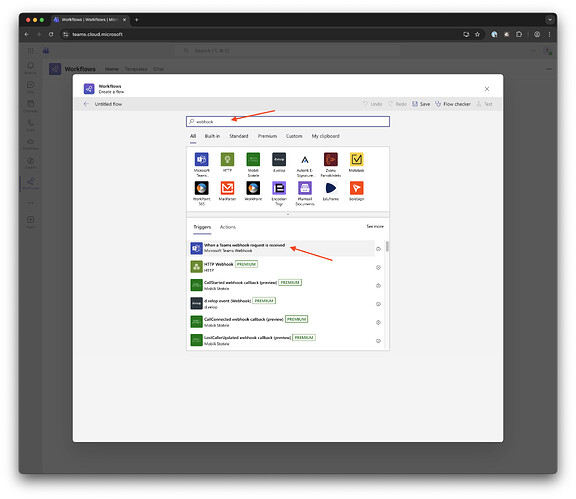Show info for HTTP Webhook trigger
Screen dimensions: 576x499
378,267
